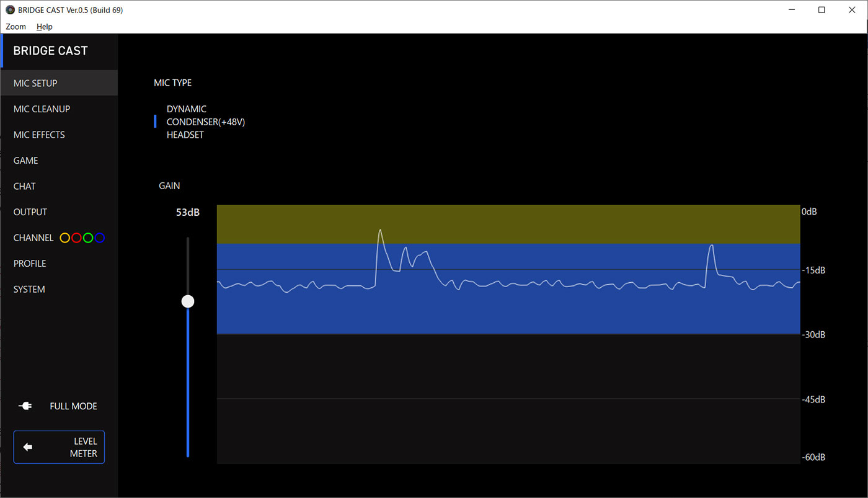The height and width of the screenshot is (498, 868).
Task: Select DYNAMIC mic type
Action: point(186,109)
